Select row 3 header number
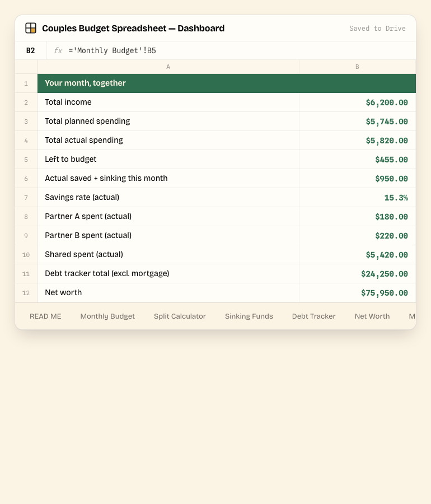431x504 pixels. click(26, 122)
